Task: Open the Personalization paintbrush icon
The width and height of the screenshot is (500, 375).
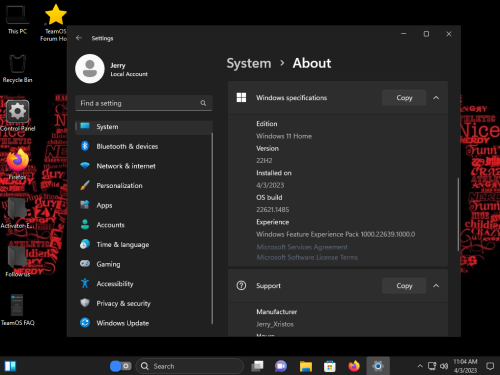Action: (85, 185)
